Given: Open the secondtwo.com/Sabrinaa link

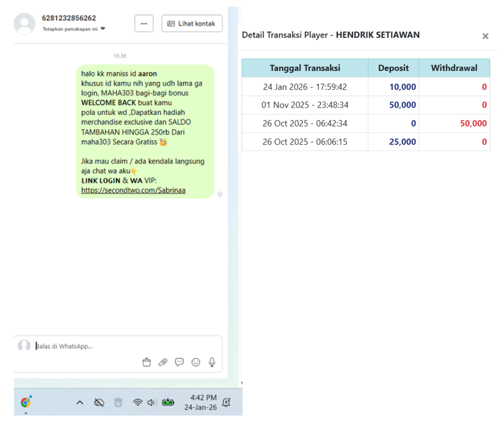Looking at the screenshot, I should tap(133, 190).
